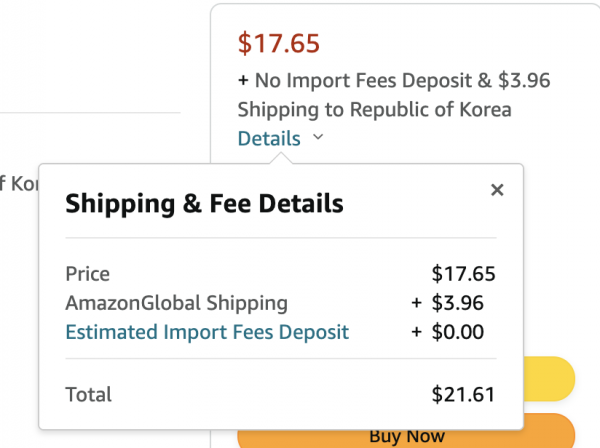Select the $17.65 value in the Price row
The image size is (600, 448).
463,274
